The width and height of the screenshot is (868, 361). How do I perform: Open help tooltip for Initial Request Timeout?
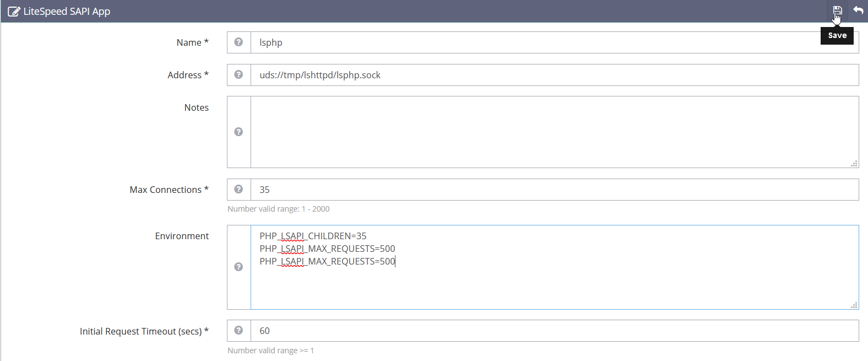coord(238,330)
